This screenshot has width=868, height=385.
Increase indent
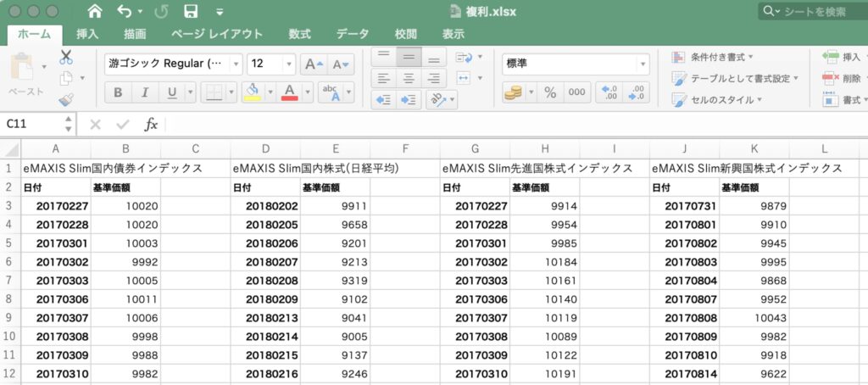[409, 100]
